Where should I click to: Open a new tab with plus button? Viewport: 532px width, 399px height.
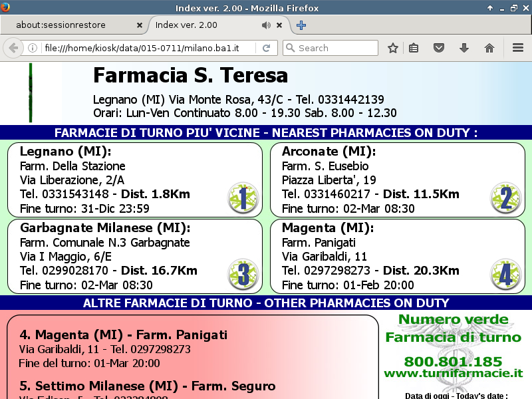pyautogui.click(x=301, y=25)
